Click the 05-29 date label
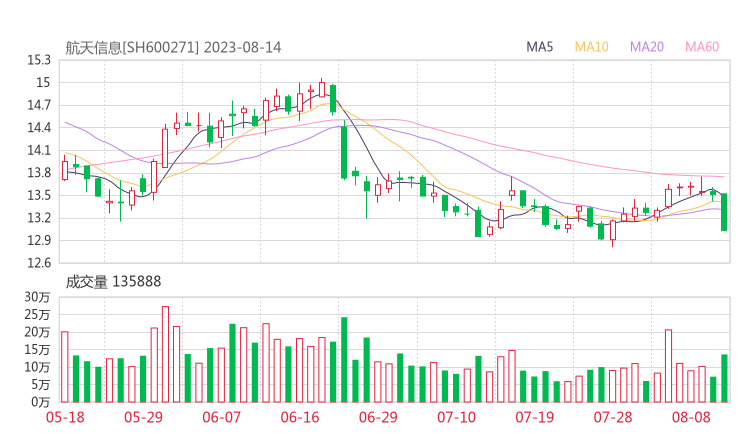 [x=143, y=417]
